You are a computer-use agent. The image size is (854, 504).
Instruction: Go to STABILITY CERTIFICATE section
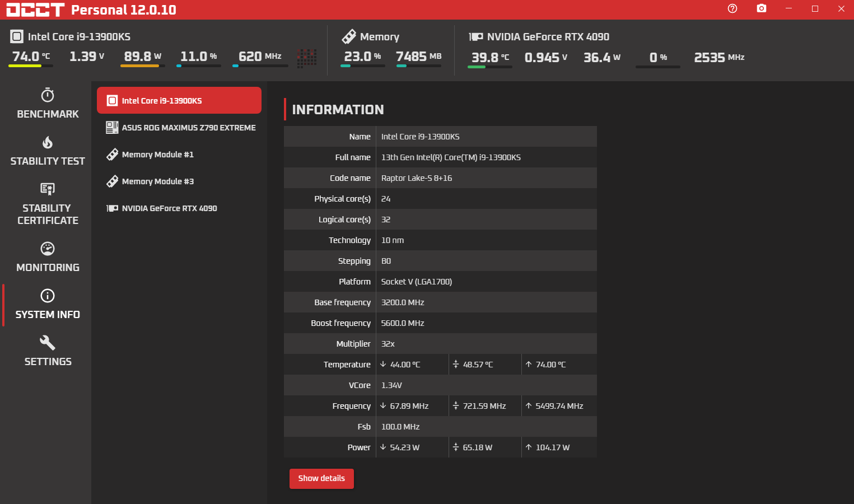[48, 204]
